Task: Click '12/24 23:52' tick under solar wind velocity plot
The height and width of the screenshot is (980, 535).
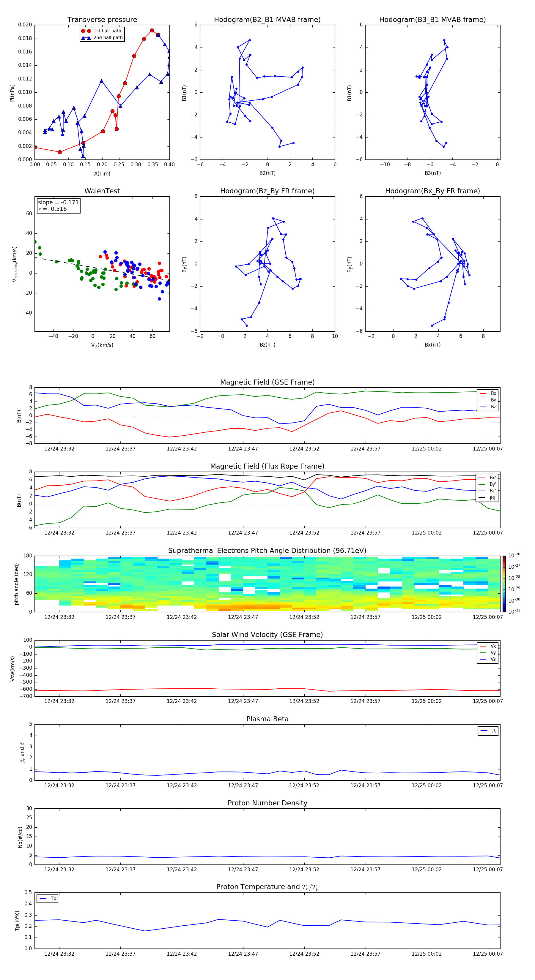Action: 304,701
